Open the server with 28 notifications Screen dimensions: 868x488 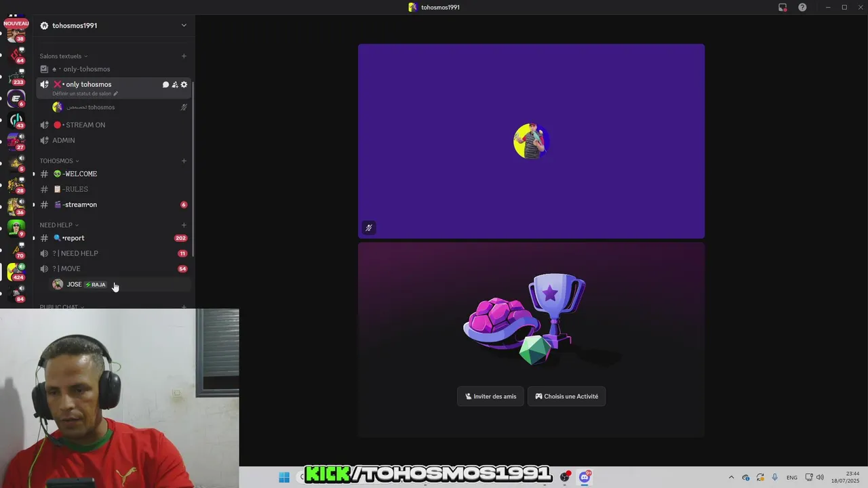tap(16, 186)
